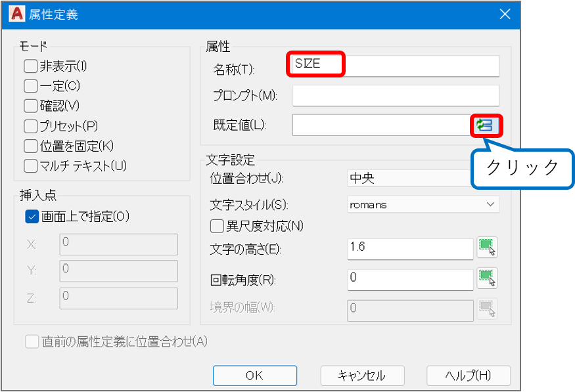Enable マルチ テキスト(U) checkbox
This screenshot has height=392, width=575.
(x=30, y=165)
